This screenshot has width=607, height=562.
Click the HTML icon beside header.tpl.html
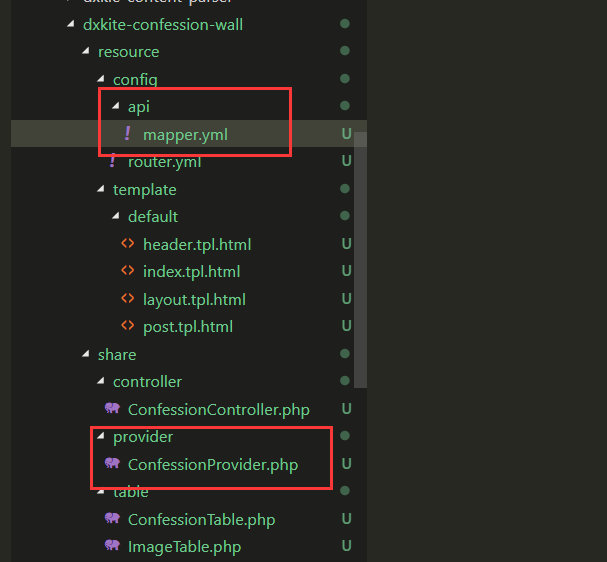tap(127, 244)
